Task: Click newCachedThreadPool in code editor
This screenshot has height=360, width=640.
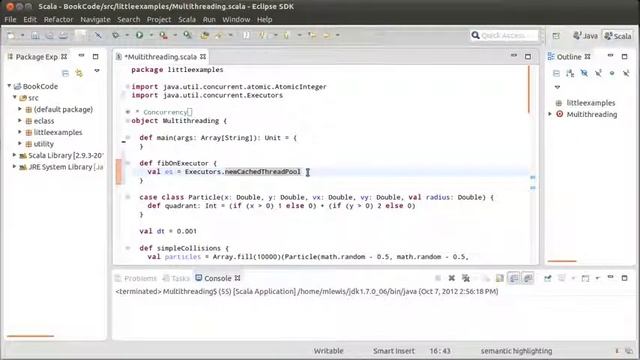Action: (262, 171)
